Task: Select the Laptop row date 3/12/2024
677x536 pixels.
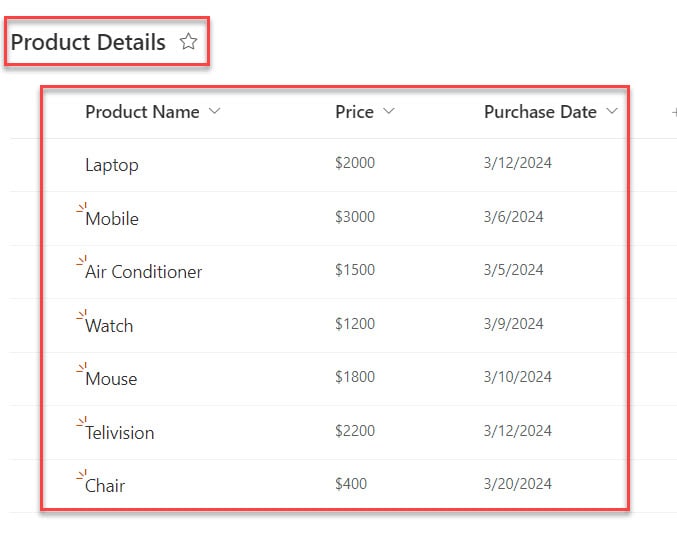Action: click(x=518, y=163)
